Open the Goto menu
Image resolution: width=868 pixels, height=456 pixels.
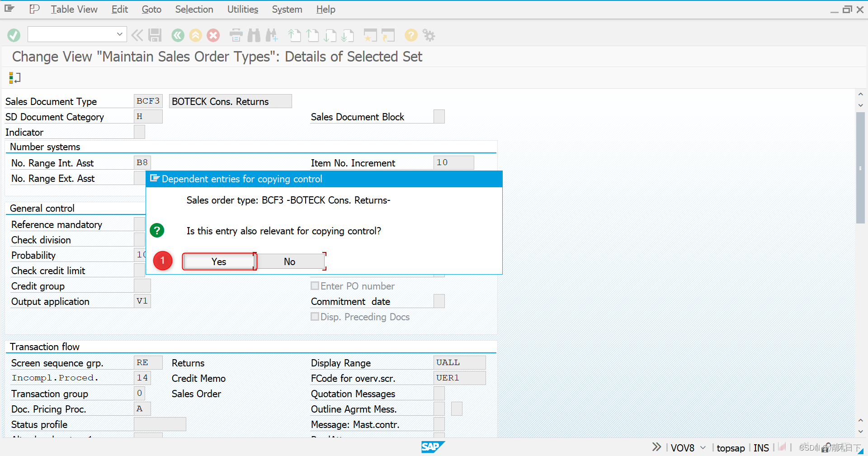pos(151,9)
